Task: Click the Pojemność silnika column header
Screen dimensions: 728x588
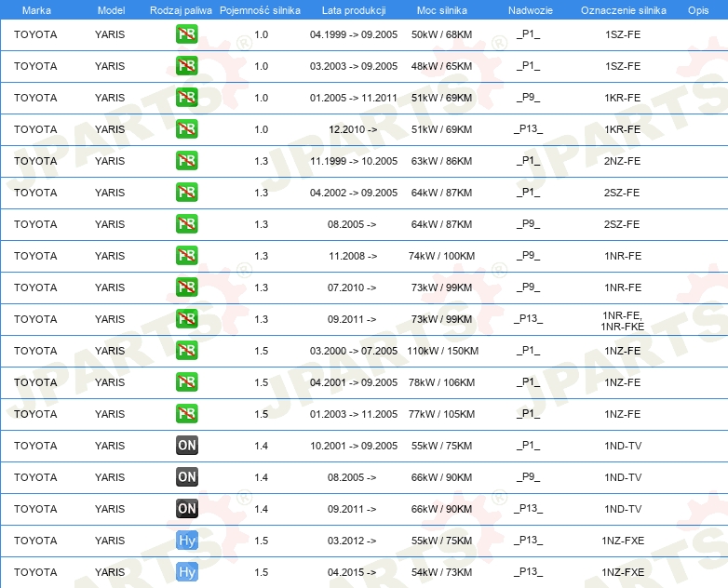Action: (x=260, y=10)
